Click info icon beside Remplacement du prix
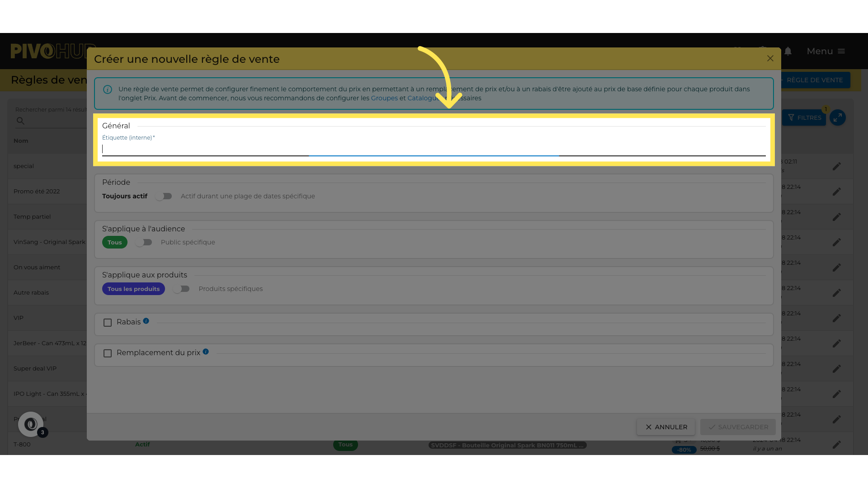 pyautogui.click(x=206, y=352)
